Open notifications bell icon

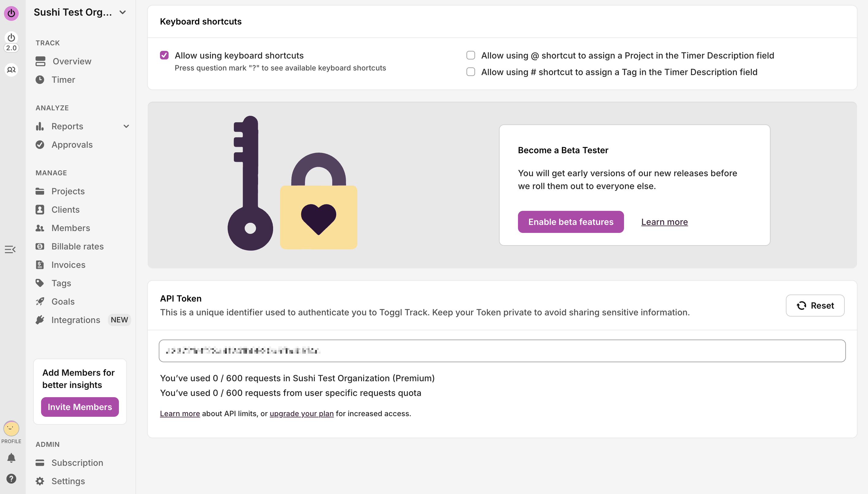tap(11, 458)
